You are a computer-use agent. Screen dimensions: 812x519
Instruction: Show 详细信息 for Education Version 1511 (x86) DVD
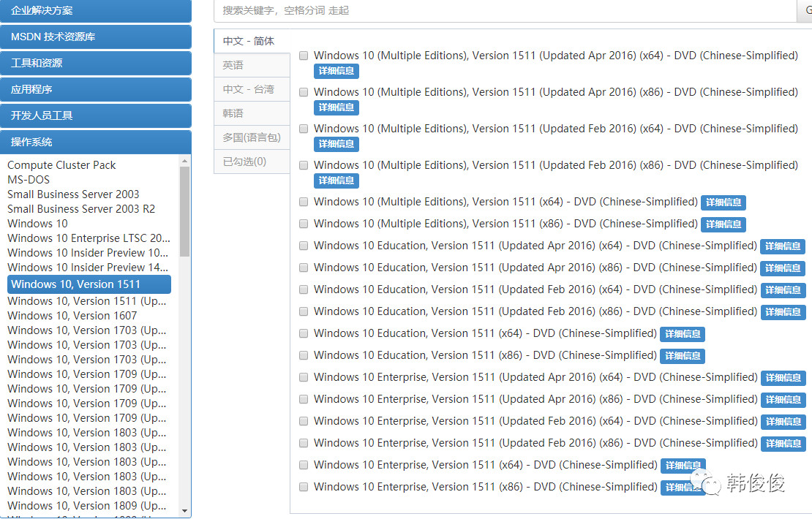coord(683,357)
